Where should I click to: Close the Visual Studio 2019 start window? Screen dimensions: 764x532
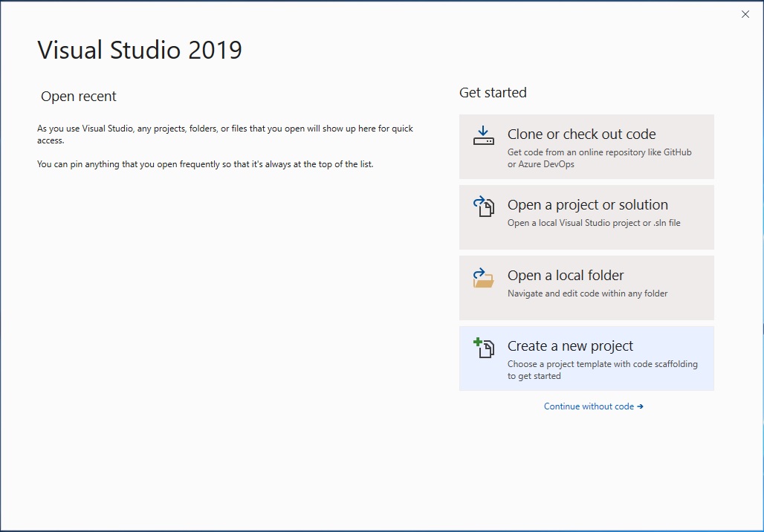pos(745,15)
